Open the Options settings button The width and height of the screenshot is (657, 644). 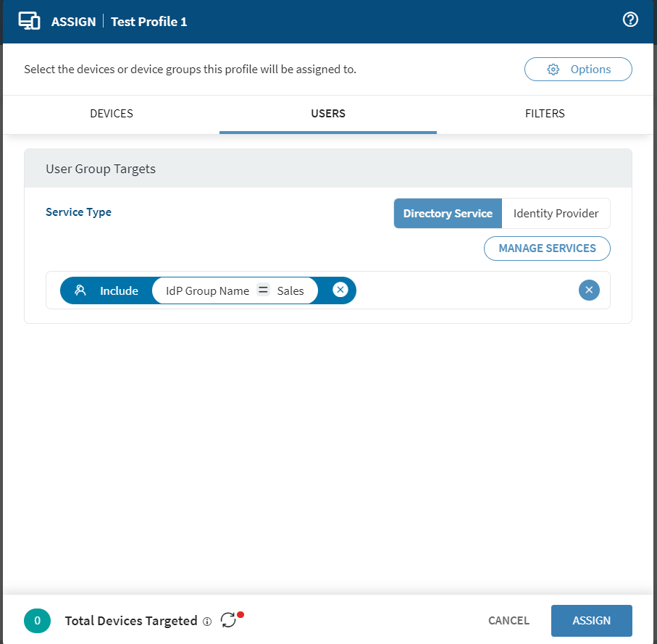point(578,70)
